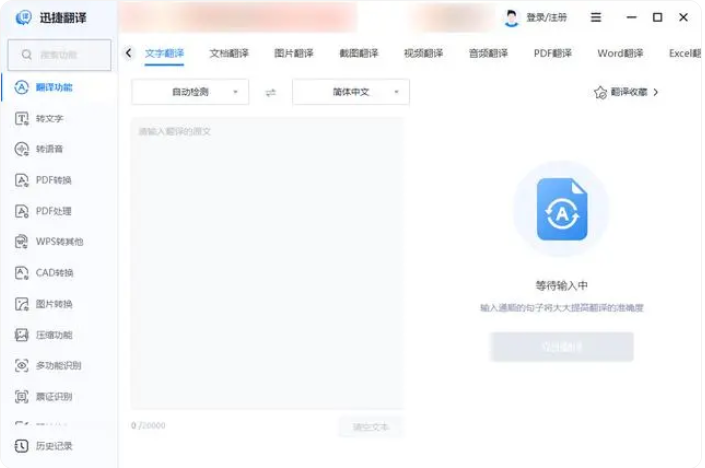This screenshot has width=705, height=468.
Task: Click the 等待输入中 status text
Action: click(x=562, y=285)
